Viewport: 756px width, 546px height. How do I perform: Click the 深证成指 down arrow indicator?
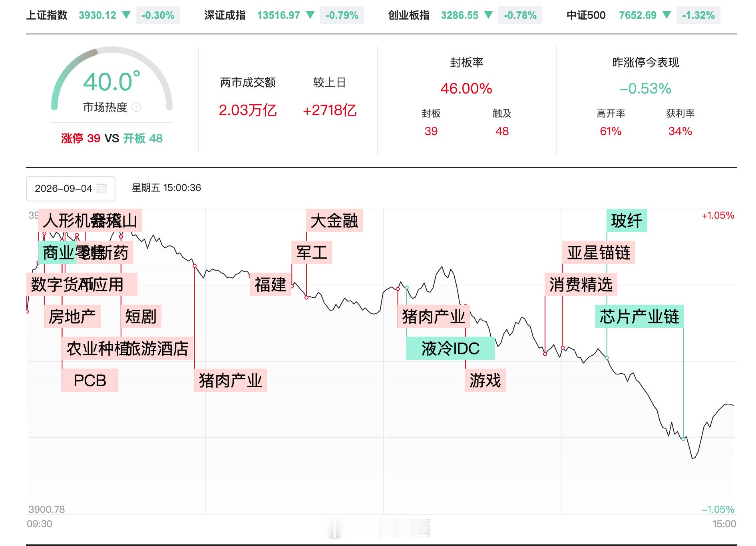point(310,15)
